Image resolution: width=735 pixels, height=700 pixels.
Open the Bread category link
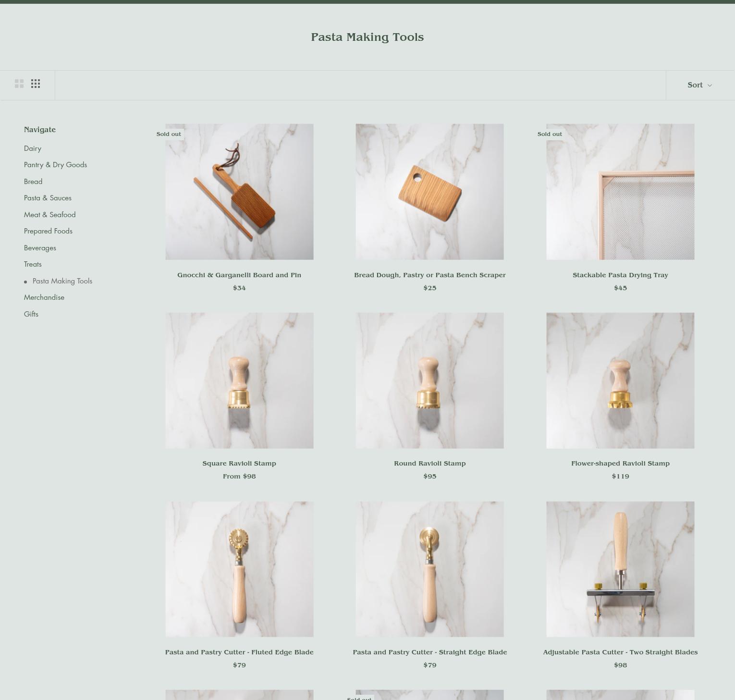pos(33,182)
